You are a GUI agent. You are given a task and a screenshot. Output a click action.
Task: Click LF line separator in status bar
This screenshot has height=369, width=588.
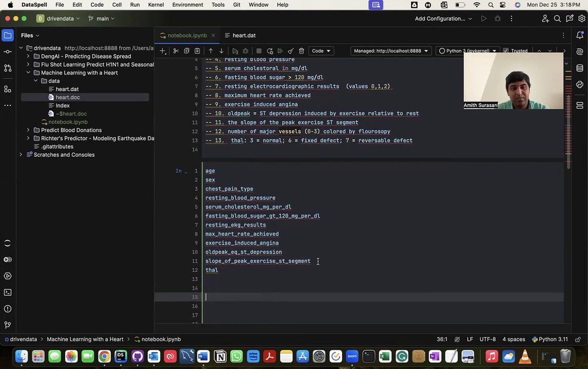tap(470, 339)
